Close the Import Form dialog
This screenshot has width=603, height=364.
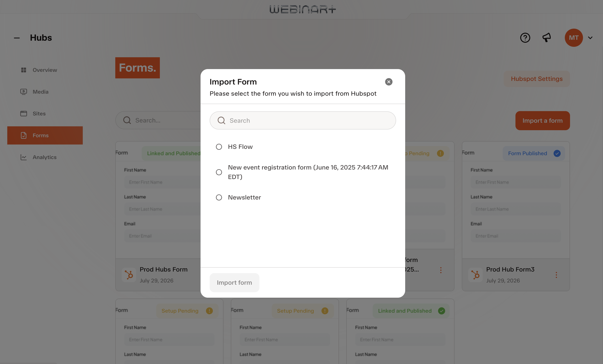click(x=389, y=82)
